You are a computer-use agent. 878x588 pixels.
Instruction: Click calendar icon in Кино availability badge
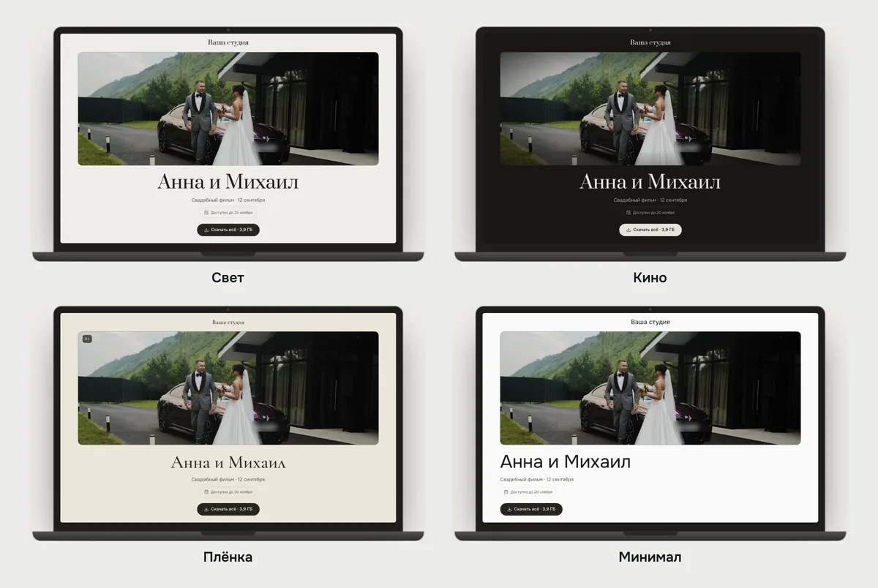629,213
